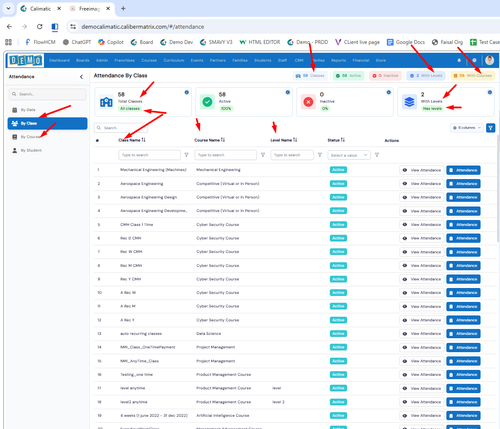
Task: Click the DEMO logo in header
Action: [26, 60]
